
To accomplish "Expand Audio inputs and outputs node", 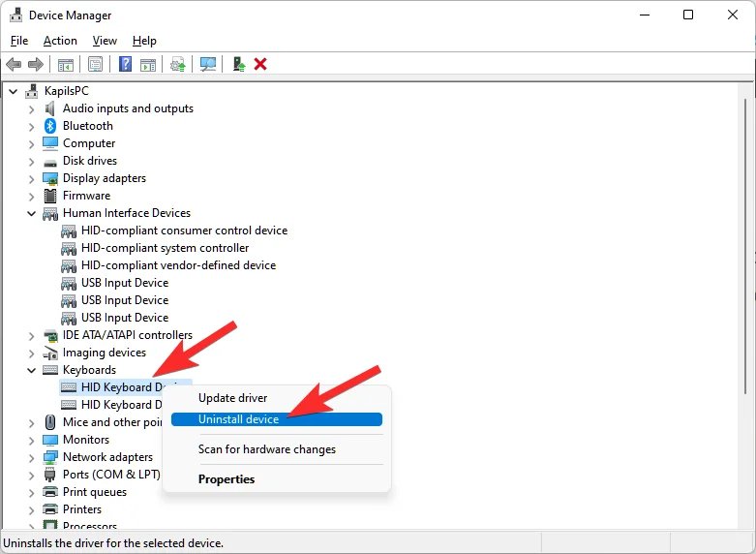I will 31,109.
